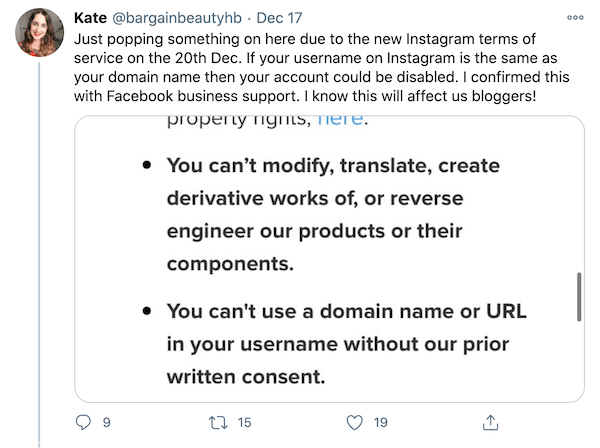Click the retweet count 15
Screen dimensions: 600x448
(245, 422)
